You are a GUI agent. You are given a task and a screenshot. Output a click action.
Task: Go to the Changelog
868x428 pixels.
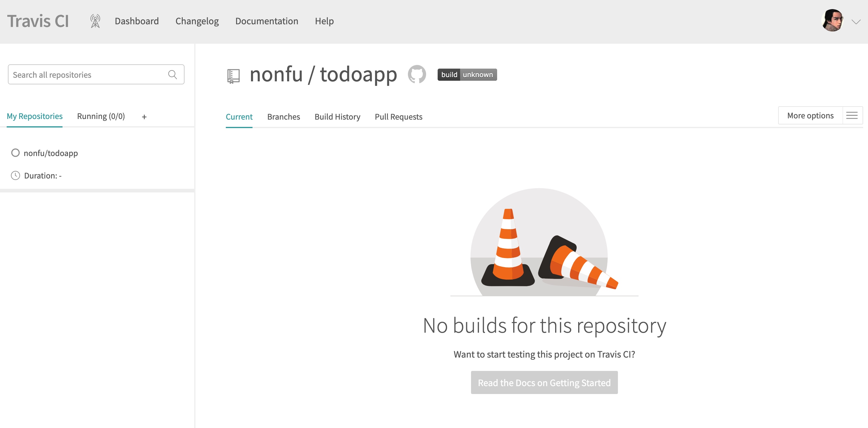coord(197,21)
